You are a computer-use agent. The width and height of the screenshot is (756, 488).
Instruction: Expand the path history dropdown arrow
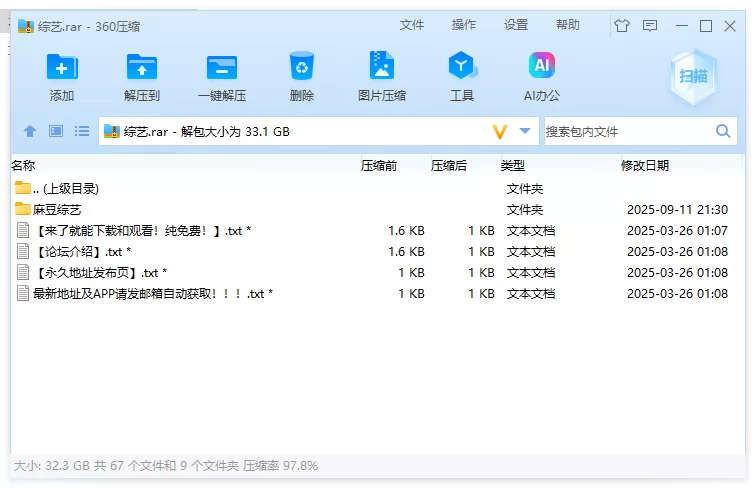pos(525,131)
